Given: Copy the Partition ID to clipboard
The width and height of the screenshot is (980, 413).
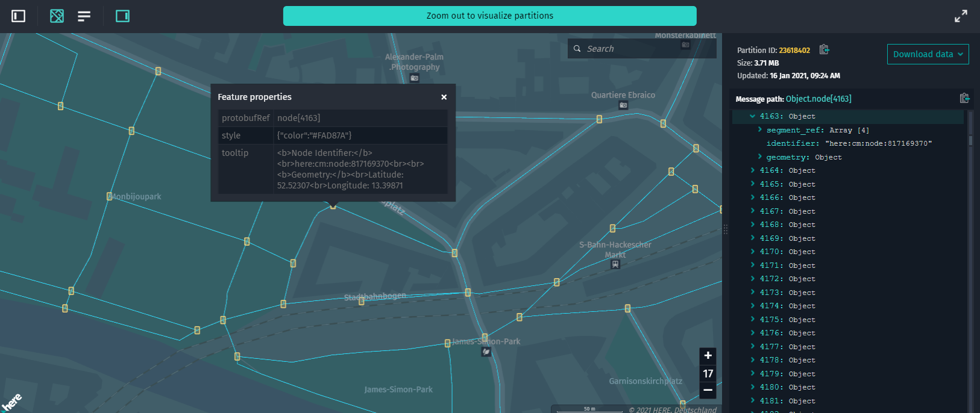Looking at the screenshot, I should (824, 50).
